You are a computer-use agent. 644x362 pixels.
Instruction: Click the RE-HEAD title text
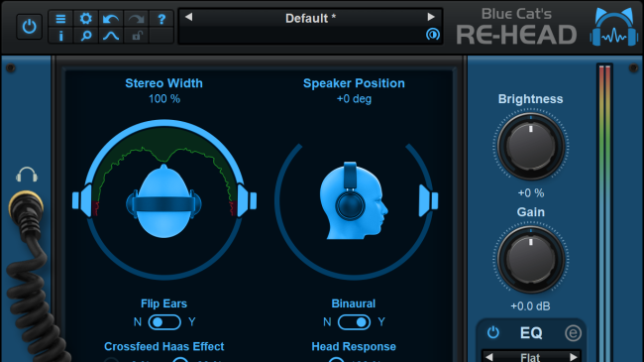tap(516, 35)
